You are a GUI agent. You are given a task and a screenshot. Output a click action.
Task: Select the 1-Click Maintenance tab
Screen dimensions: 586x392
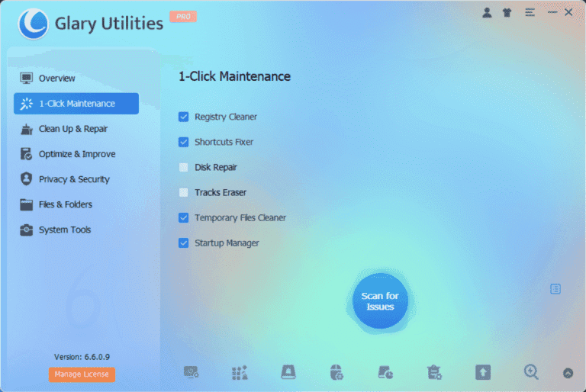pyautogui.click(x=76, y=104)
